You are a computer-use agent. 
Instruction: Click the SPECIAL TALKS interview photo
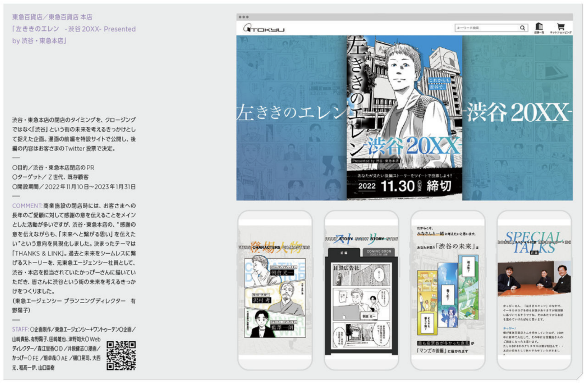point(534,278)
